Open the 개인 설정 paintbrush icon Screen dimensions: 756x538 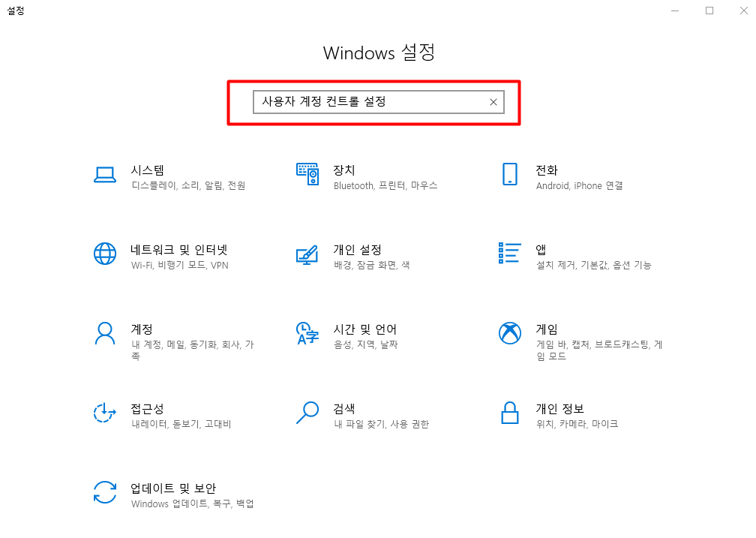tap(307, 255)
